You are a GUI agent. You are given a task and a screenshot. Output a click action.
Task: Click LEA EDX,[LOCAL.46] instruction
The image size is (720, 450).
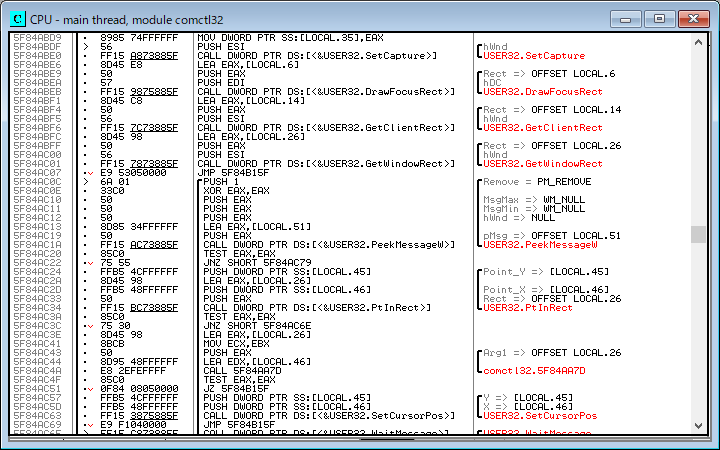click(x=257, y=362)
